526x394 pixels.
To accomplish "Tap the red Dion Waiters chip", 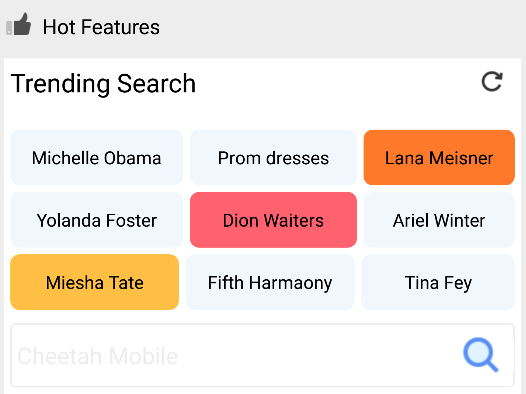I will point(273,220).
